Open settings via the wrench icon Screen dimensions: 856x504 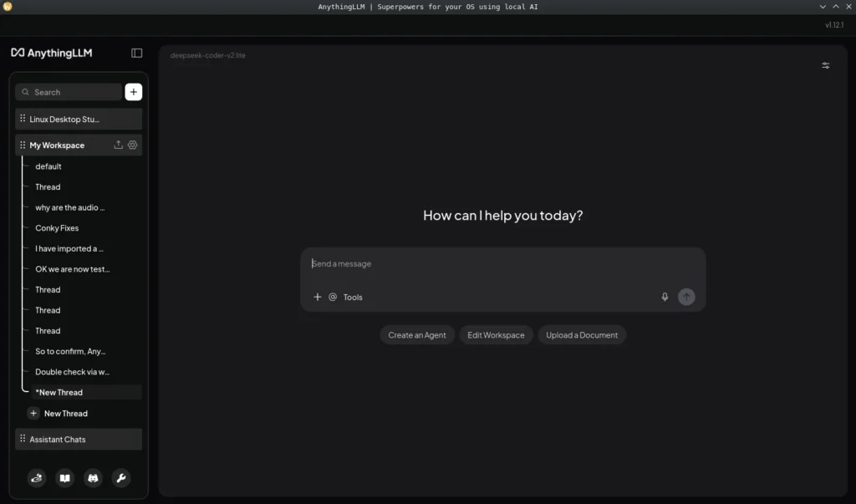tap(121, 478)
